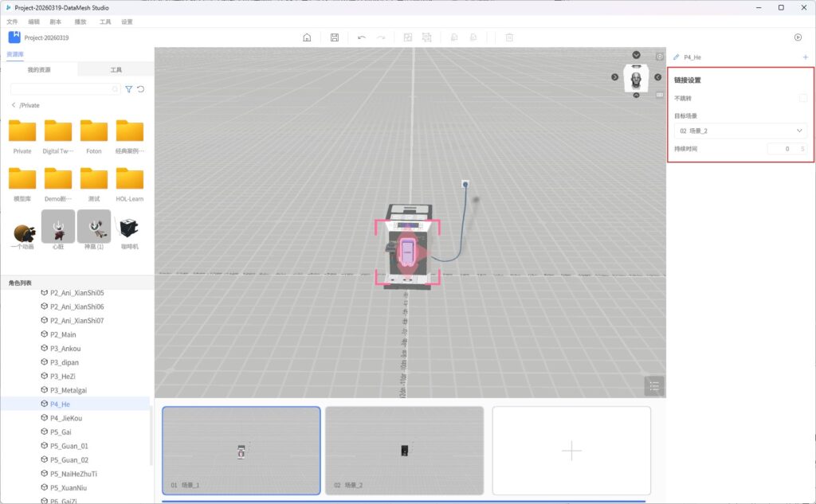The width and height of the screenshot is (816, 504).
Task: Click the filter funnel icon in the resource library
Action: [x=129, y=89]
